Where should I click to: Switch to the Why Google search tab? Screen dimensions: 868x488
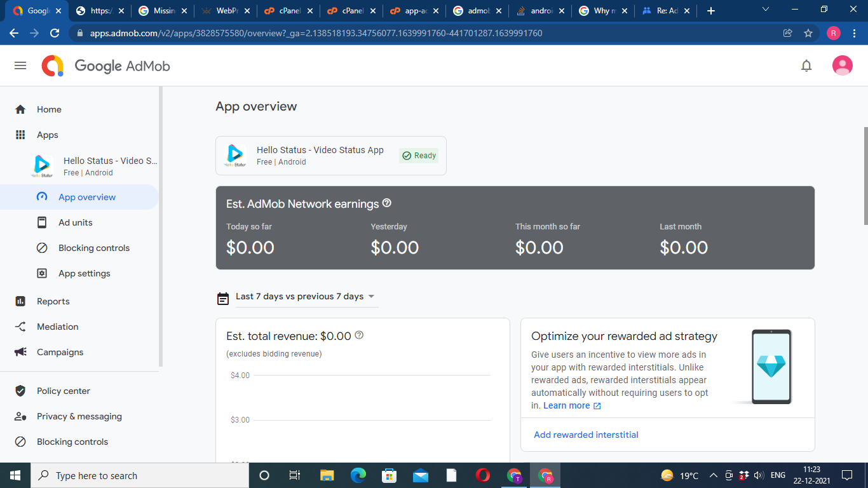pyautogui.click(x=603, y=11)
